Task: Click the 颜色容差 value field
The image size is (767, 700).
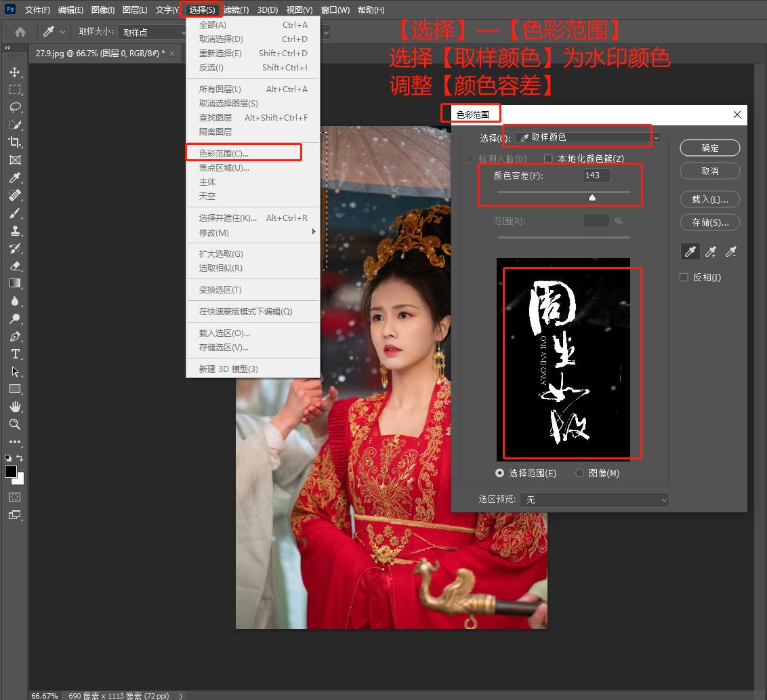Action: coord(596,176)
